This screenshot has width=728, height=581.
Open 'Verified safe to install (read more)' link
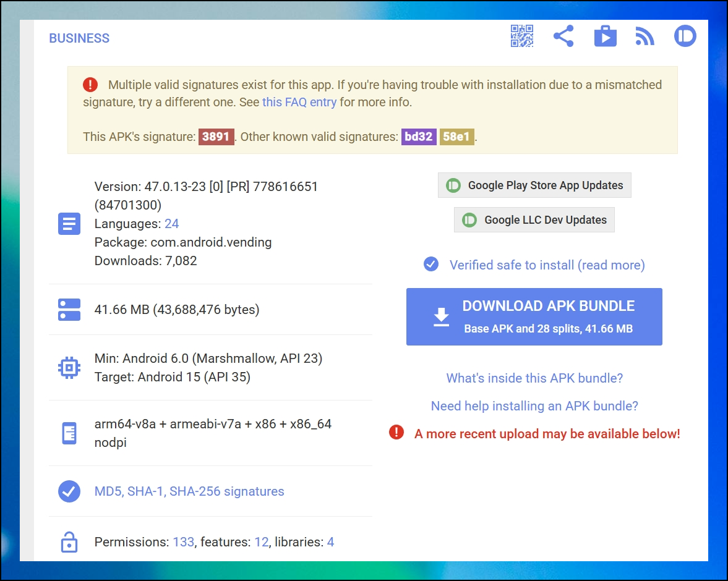point(547,265)
